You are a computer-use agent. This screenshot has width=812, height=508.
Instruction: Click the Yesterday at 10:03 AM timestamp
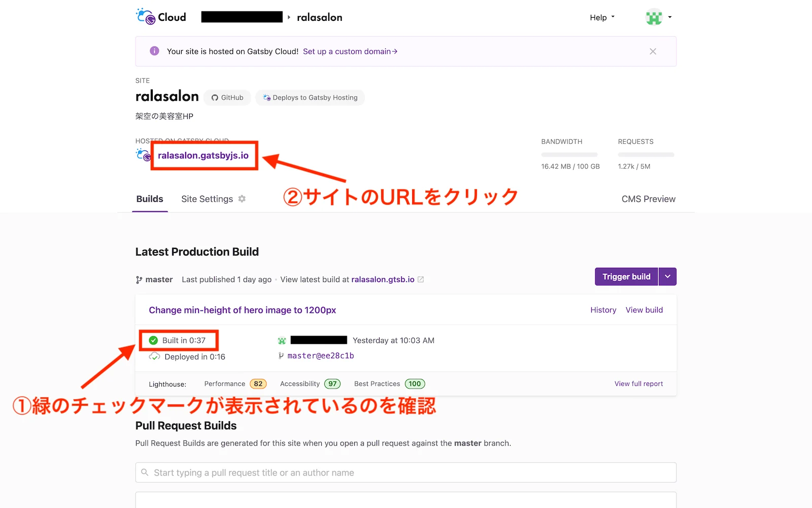point(393,340)
